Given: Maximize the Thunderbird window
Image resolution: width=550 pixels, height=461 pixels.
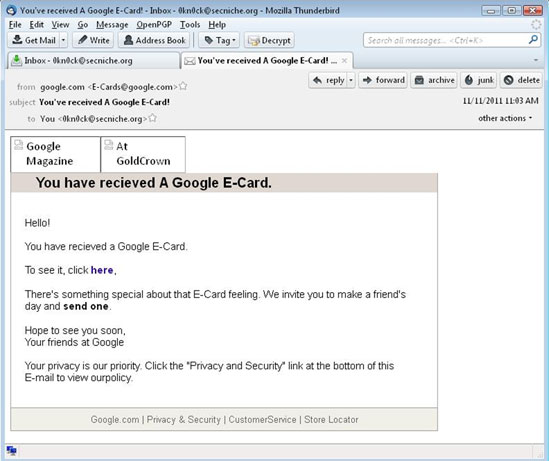Looking at the screenshot, I should (x=511, y=11).
